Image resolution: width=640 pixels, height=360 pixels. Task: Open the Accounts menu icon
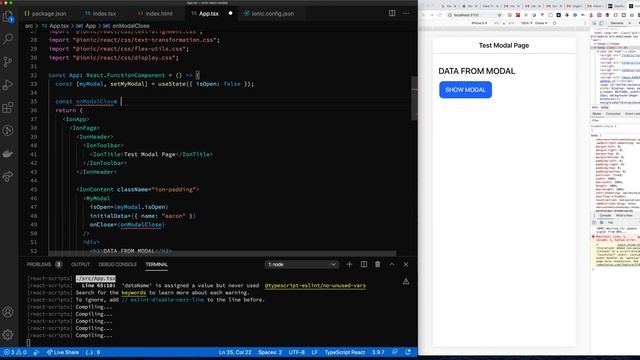tap(8, 312)
